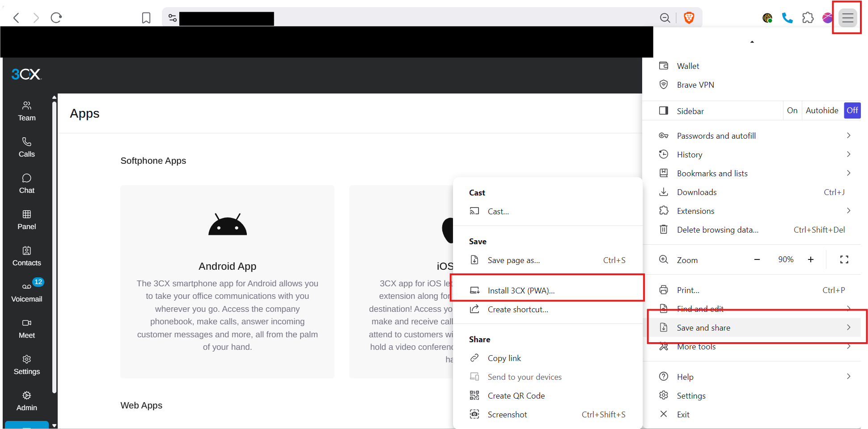Choose Copy link
Screen dimensions: 868x429
[548, 358]
